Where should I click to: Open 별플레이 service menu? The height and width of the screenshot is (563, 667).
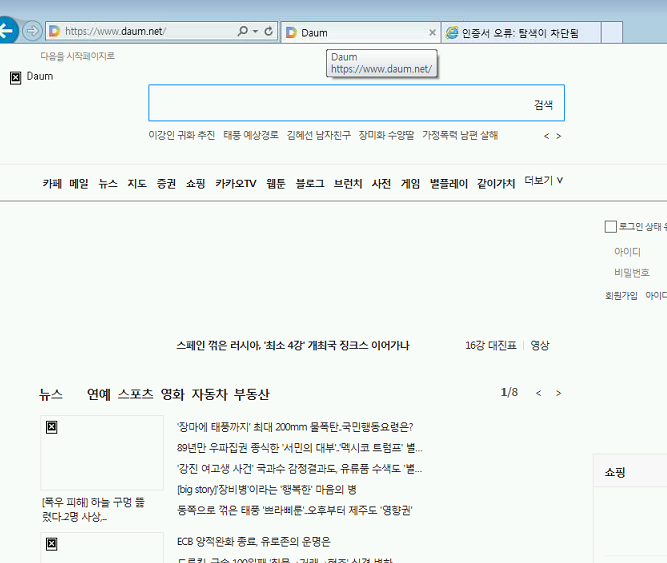click(x=449, y=184)
